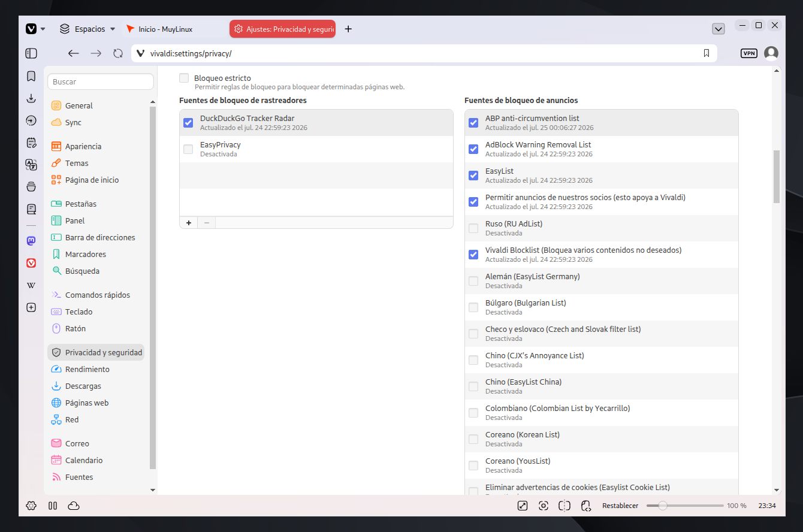Open the Bookmarks panel in the sidebar
The height and width of the screenshot is (532, 803).
[31, 76]
